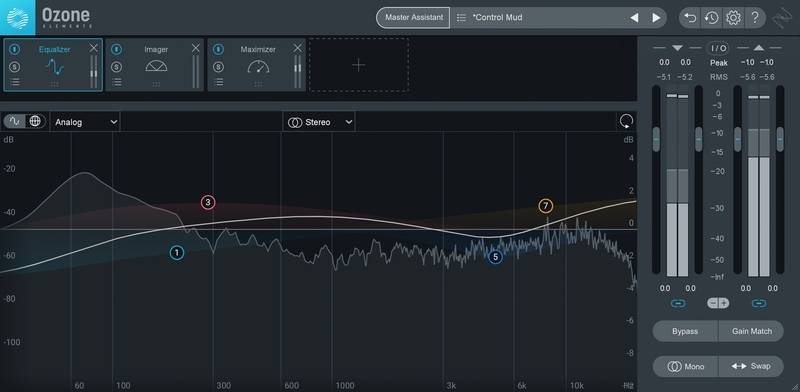Click the Peak meter label
Viewport: 800px width, 392px height.
point(718,63)
